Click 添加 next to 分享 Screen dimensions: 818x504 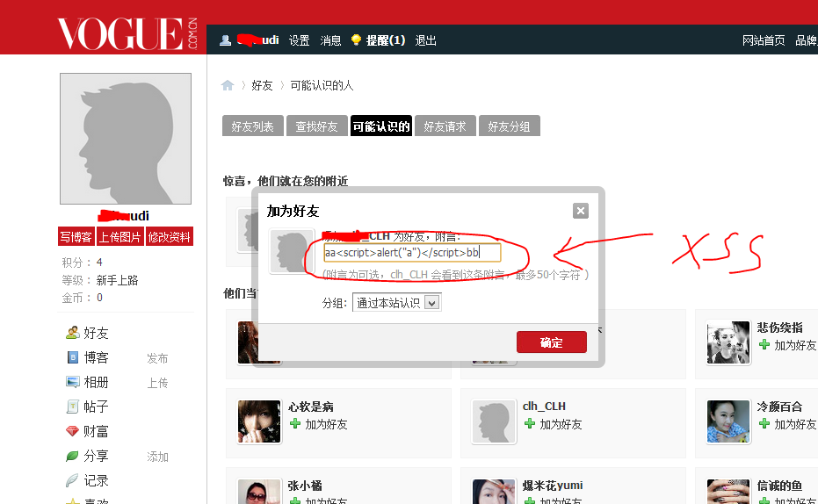tap(157, 457)
